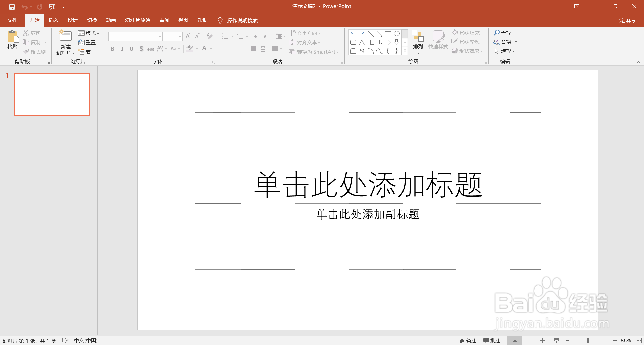Click the zoom slider handle
Viewport: 644px width, 345px height.
[588, 341]
